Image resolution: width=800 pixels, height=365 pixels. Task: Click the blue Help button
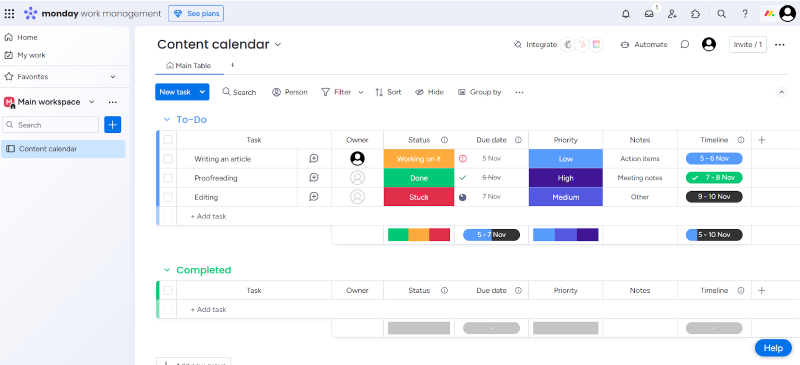pyautogui.click(x=773, y=348)
